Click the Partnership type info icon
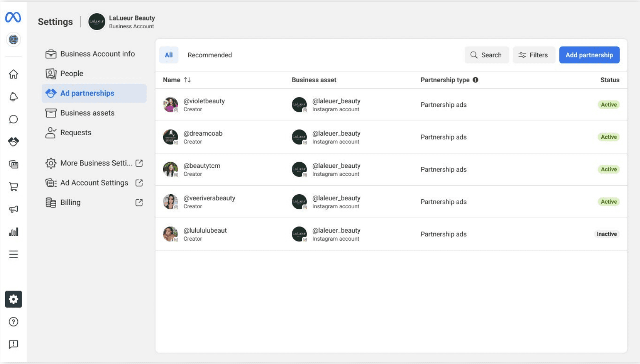Viewport: 640px width, 364px height. [475, 80]
